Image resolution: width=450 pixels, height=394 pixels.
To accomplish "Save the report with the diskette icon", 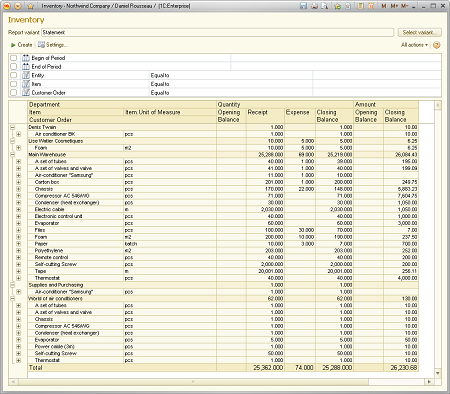I will (x=303, y=6).
